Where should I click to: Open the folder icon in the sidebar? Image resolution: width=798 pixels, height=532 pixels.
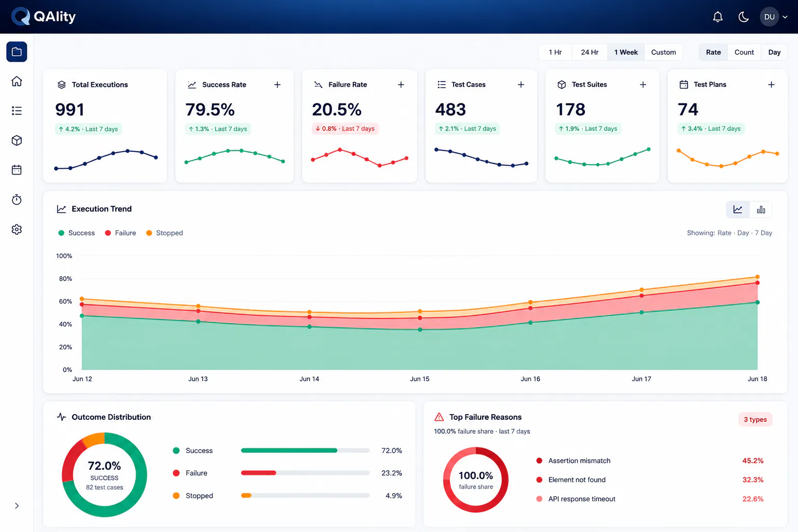click(17, 52)
